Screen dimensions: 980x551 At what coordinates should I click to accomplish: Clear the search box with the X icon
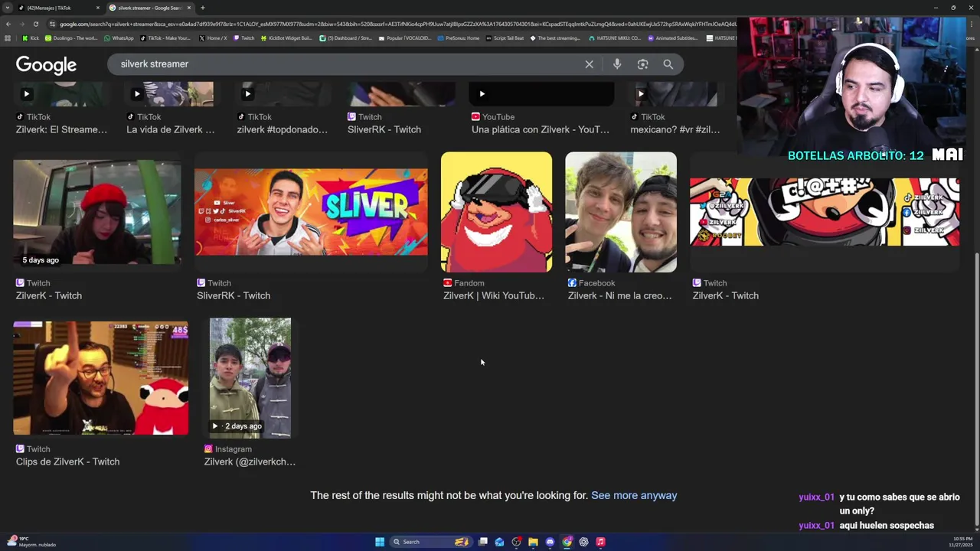tap(589, 64)
